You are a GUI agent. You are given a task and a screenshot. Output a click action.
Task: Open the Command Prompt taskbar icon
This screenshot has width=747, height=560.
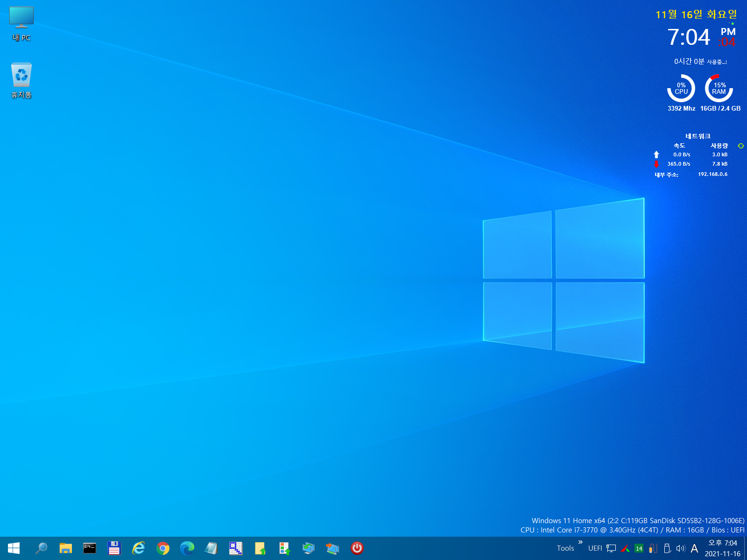(90, 548)
